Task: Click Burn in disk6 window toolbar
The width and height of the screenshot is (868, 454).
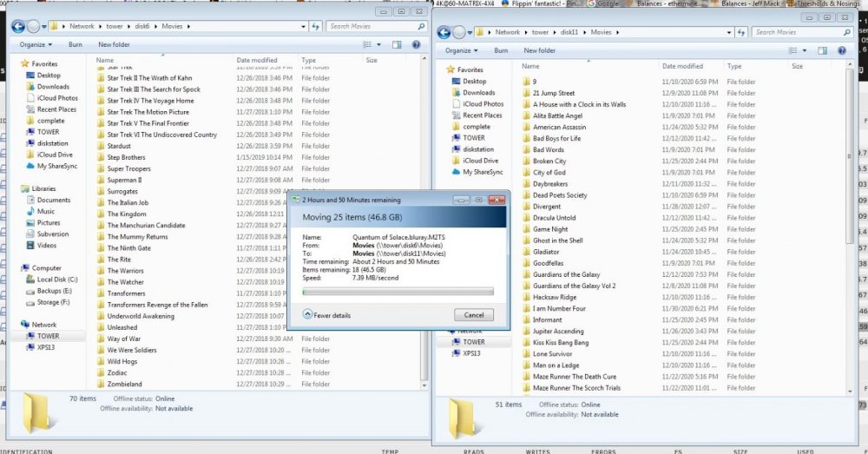Action: 76,44
